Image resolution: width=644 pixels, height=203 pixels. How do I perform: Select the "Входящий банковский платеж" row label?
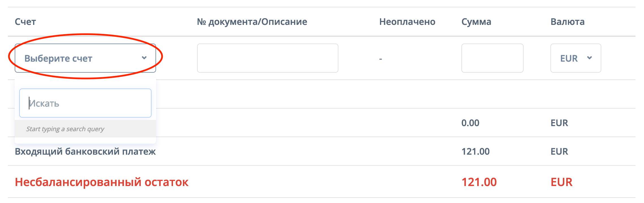click(x=85, y=152)
